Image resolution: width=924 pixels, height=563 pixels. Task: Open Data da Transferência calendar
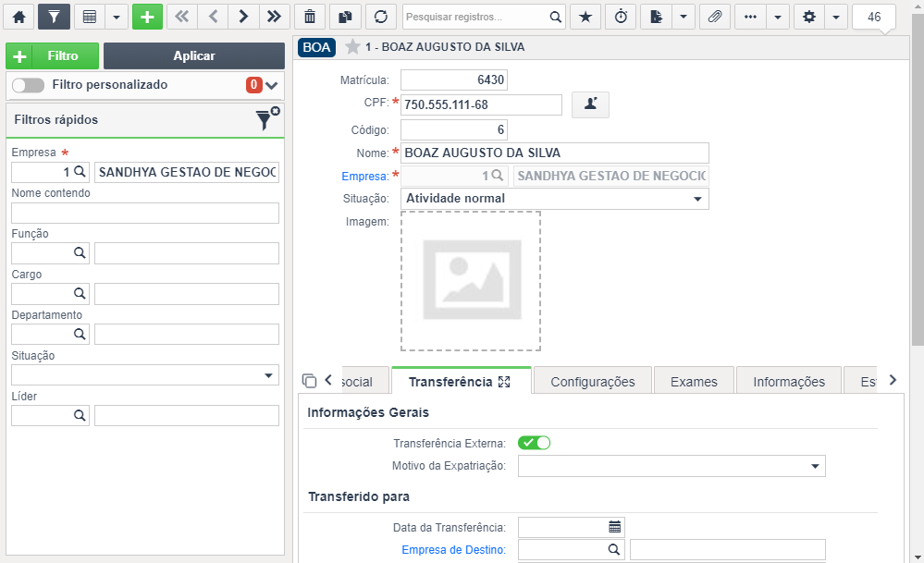(615, 527)
